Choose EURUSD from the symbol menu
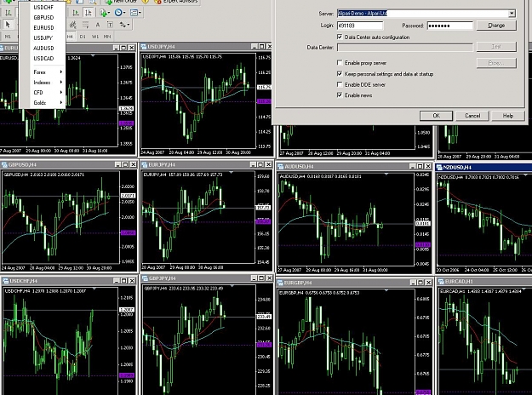 [x=43, y=27]
